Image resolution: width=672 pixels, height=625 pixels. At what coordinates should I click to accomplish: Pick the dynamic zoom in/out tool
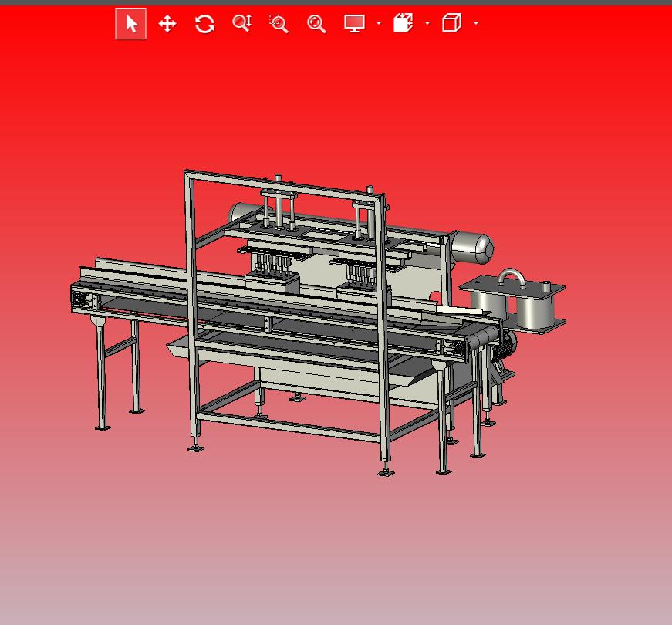(241, 24)
